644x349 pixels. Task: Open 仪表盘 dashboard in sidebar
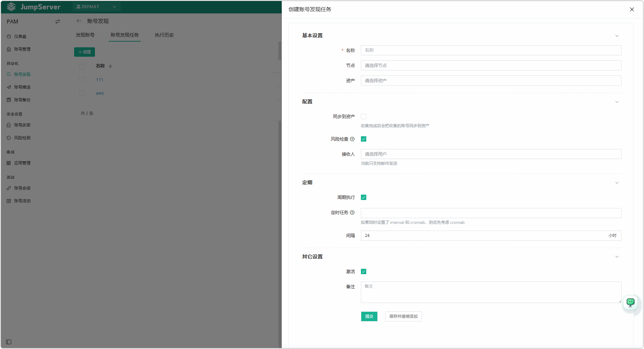(x=20, y=37)
